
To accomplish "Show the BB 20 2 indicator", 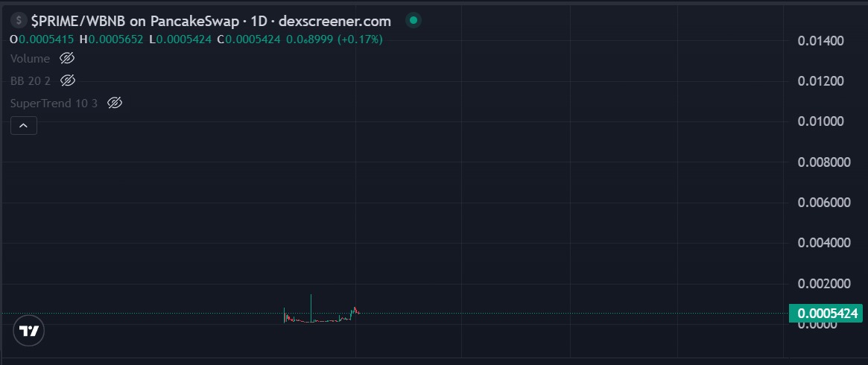I will 68,80.
